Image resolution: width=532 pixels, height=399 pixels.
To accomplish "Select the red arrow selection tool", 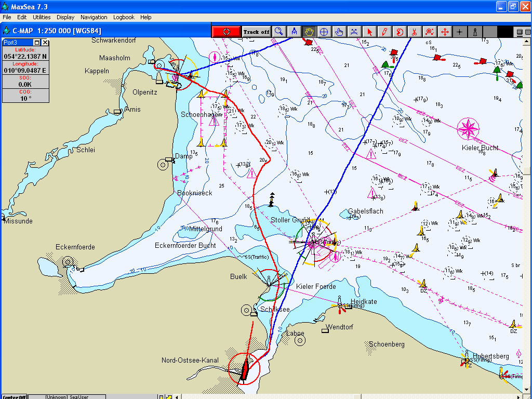I will coord(369,32).
